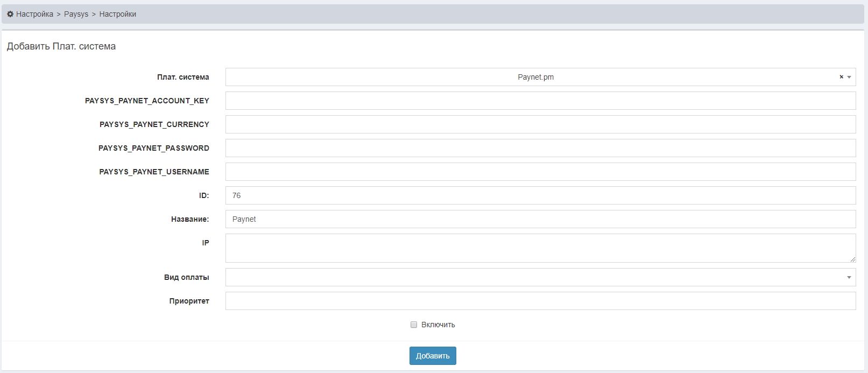Enable the Включить checkbox
868x373 pixels.
[x=414, y=325]
